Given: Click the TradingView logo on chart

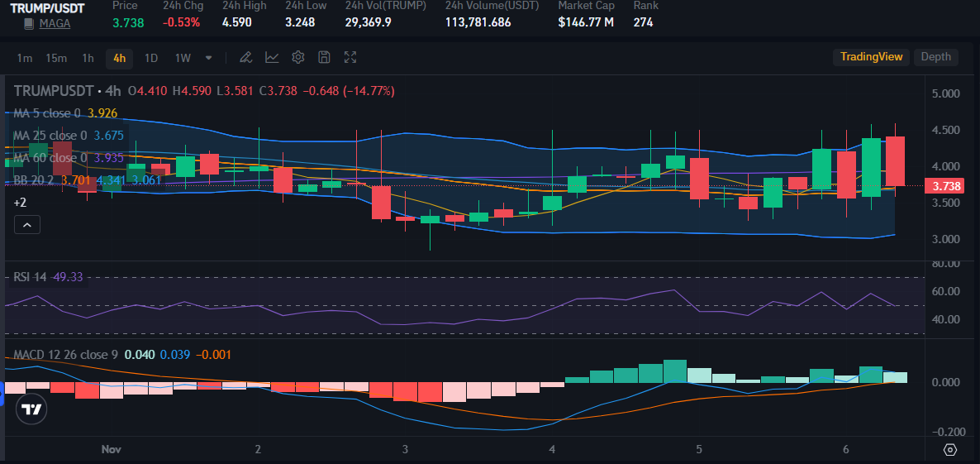Looking at the screenshot, I should click(x=31, y=409).
